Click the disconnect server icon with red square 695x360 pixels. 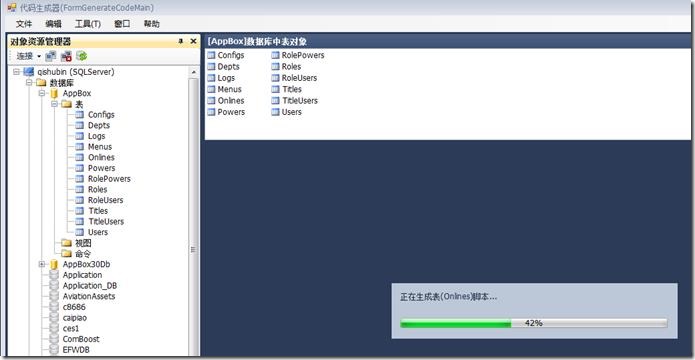(x=66, y=56)
